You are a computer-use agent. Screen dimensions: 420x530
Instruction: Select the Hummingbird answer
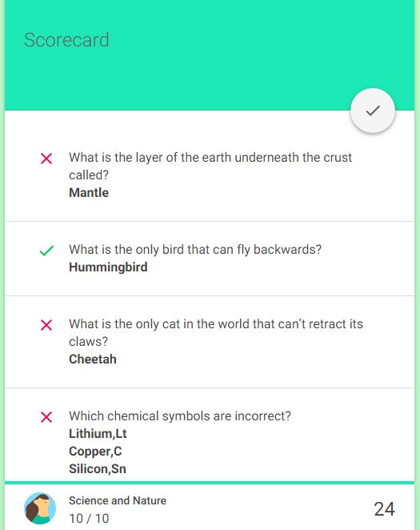point(108,267)
